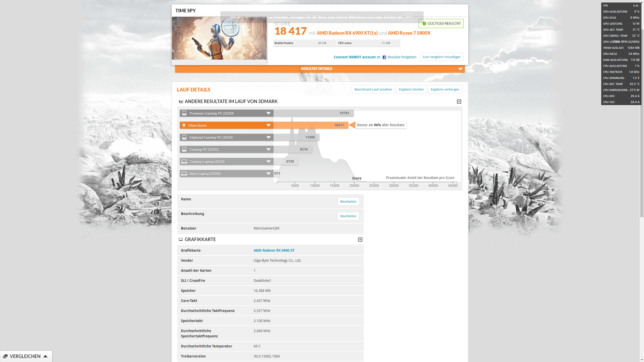Click the Grafik-Punkte 20 745 value
The width and height of the screenshot is (644, 362).
point(322,43)
